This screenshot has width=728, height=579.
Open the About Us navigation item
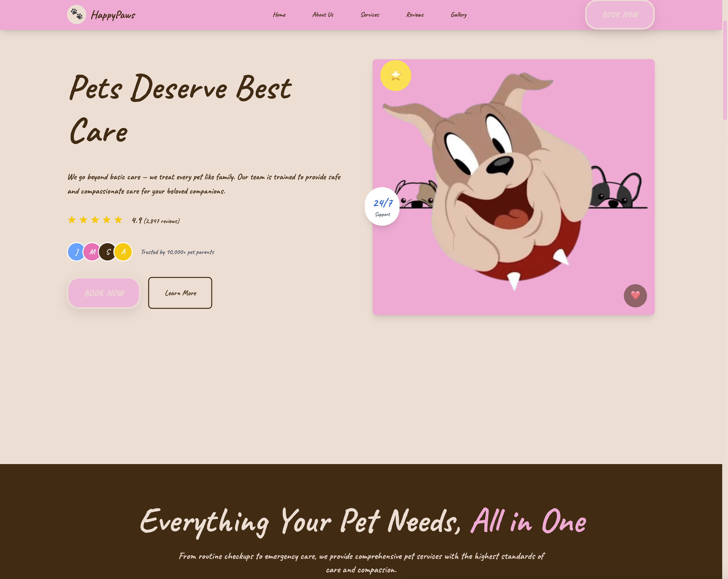click(x=322, y=14)
